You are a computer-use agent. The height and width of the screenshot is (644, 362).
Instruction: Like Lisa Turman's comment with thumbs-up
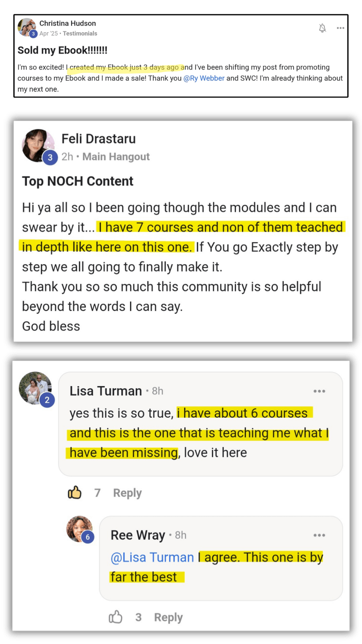pyautogui.click(x=75, y=492)
